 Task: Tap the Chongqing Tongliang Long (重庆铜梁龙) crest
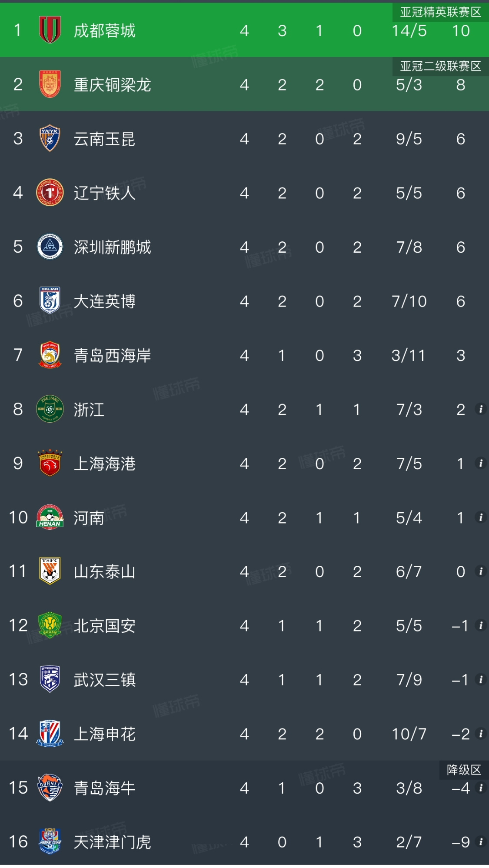click(x=50, y=84)
